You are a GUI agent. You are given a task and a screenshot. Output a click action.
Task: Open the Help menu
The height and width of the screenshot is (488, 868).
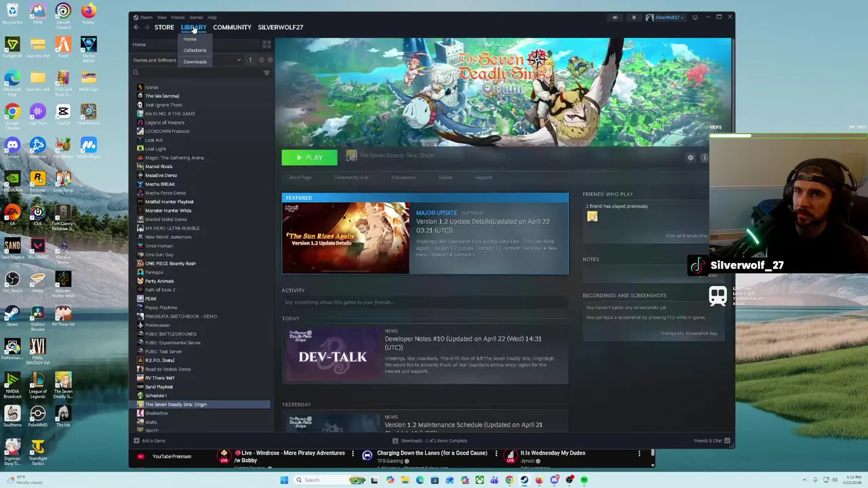click(212, 17)
